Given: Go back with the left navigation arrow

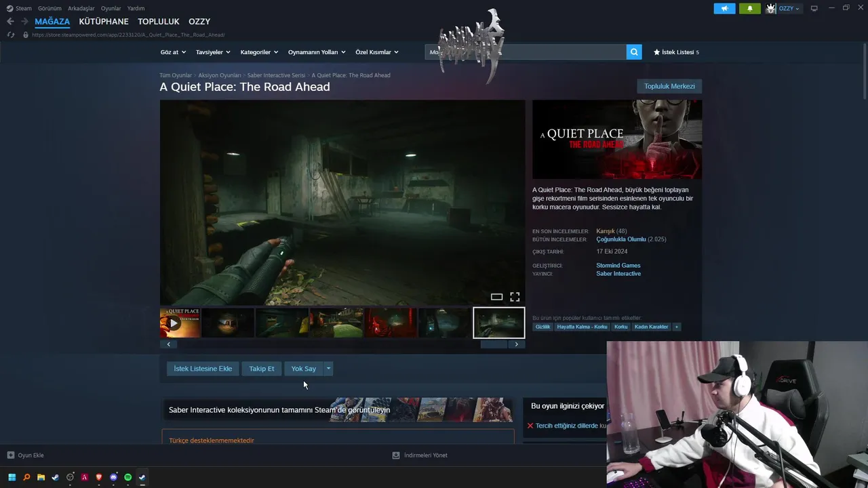Looking at the screenshot, I should [10, 22].
